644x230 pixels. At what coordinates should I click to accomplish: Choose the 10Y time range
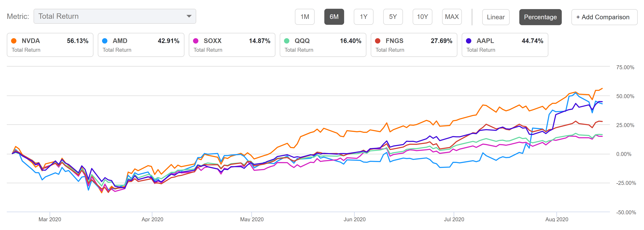[x=422, y=17]
